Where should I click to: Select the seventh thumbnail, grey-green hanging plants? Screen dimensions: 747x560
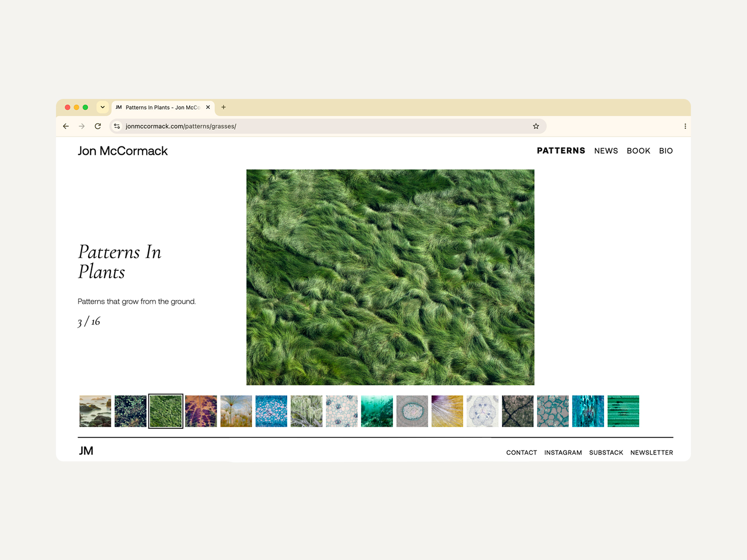tap(307, 411)
